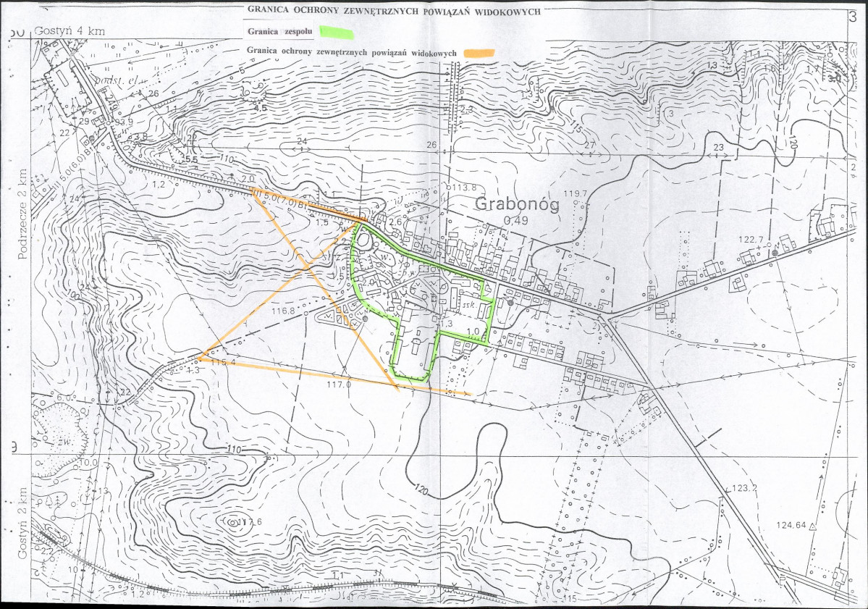This screenshot has width=868, height=609.
Task: Click the Gostyń 4 km direction label
Action: [x=69, y=31]
